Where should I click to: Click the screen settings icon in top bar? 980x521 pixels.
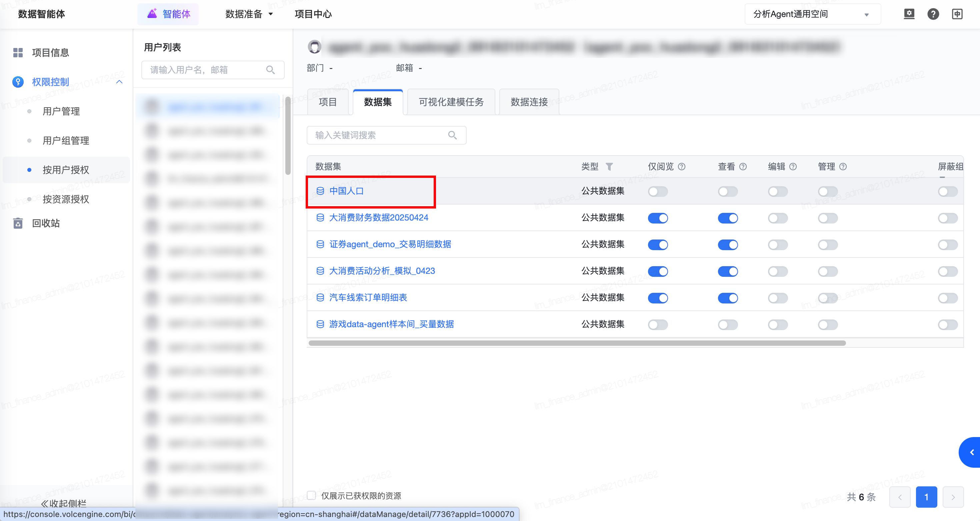click(909, 14)
